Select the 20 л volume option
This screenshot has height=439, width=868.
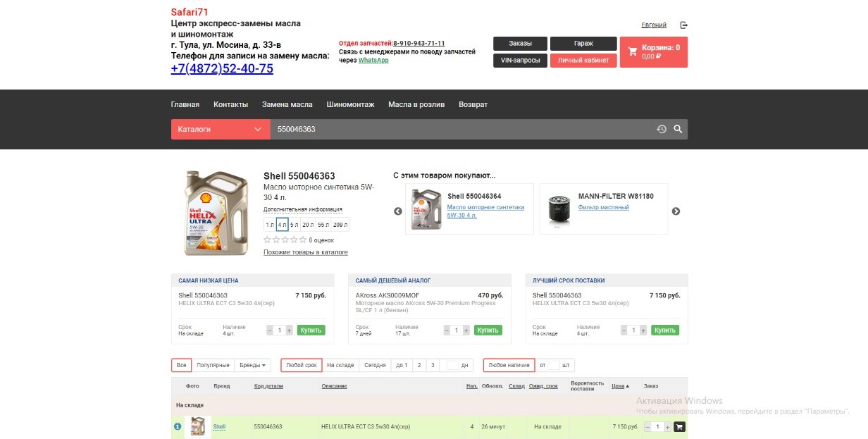click(x=308, y=225)
